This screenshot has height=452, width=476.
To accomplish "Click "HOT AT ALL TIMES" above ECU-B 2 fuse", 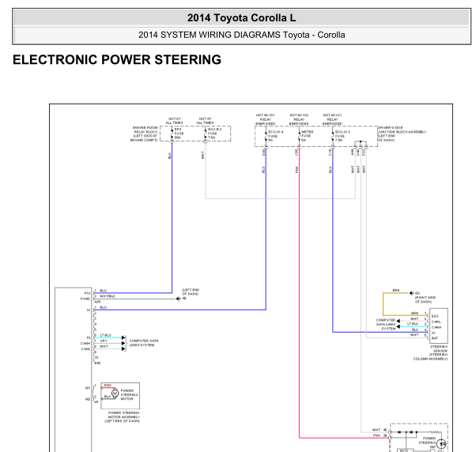I will click(x=205, y=121).
